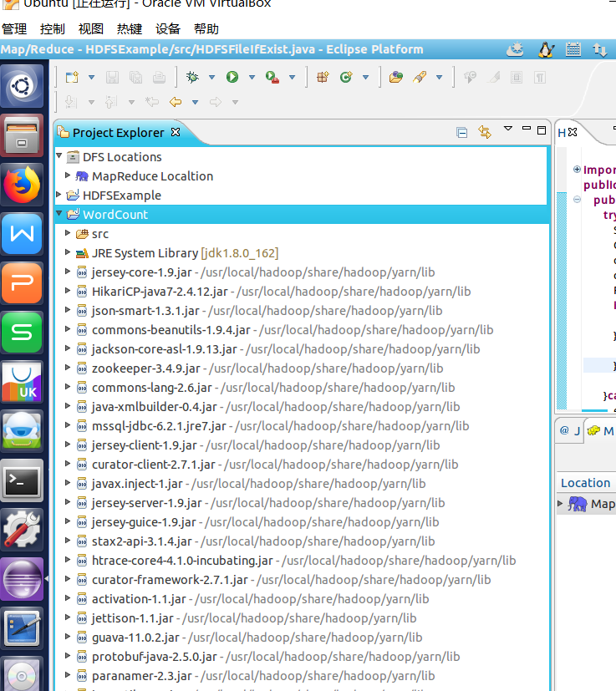Screen dimensions: 616x691
Task: Select guava-11.0.2.jar in tree
Action: pos(257,638)
